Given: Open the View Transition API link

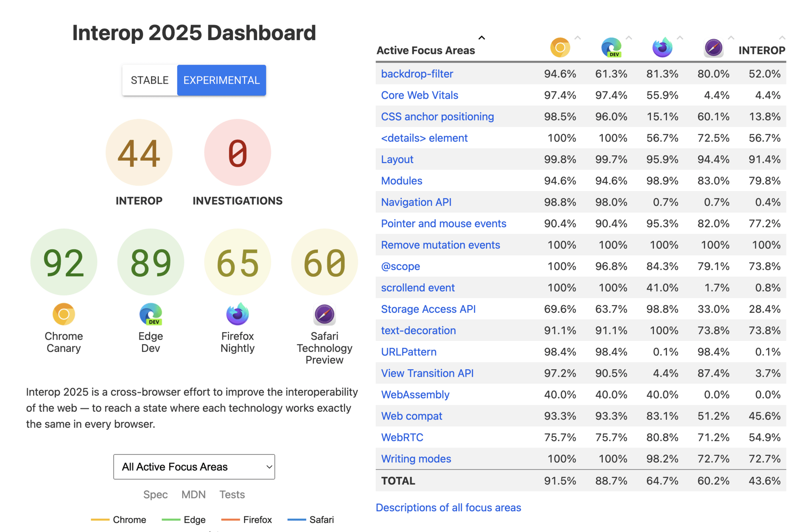Looking at the screenshot, I should 427,373.
